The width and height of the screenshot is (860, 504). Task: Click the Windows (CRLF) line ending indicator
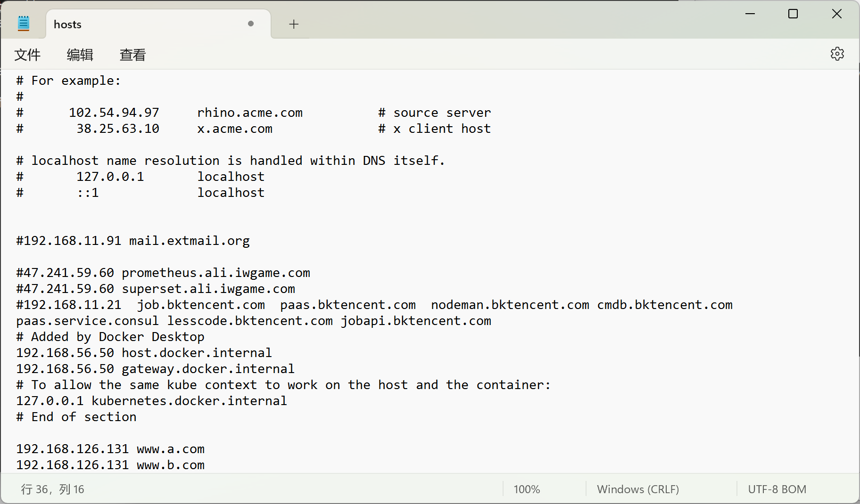tap(637, 489)
